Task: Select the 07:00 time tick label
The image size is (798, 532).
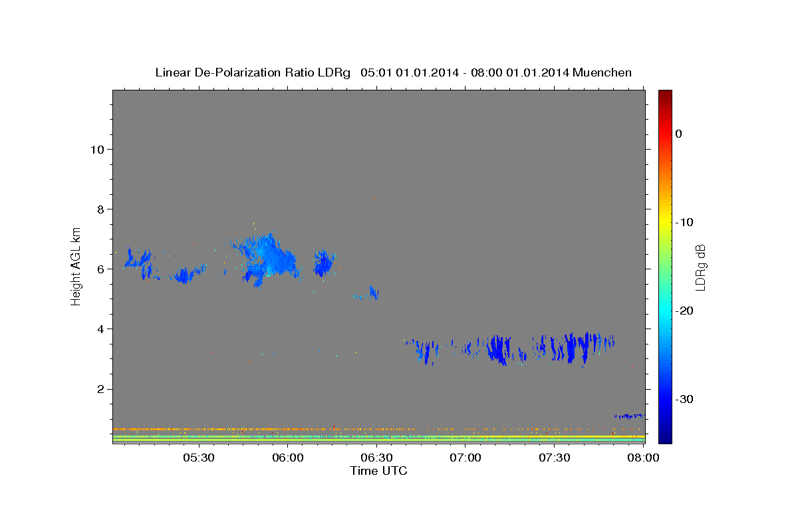Action: click(465, 458)
